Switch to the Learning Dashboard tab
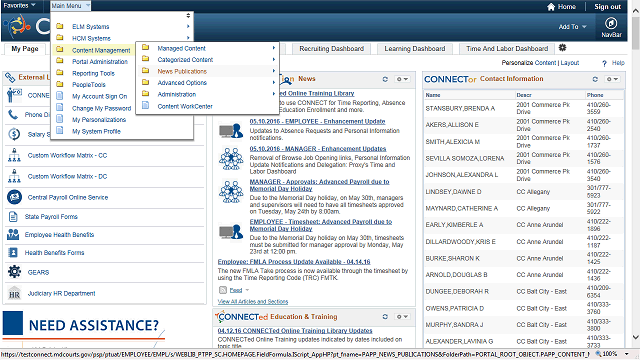The width and height of the screenshot is (640, 360). (x=415, y=49)
